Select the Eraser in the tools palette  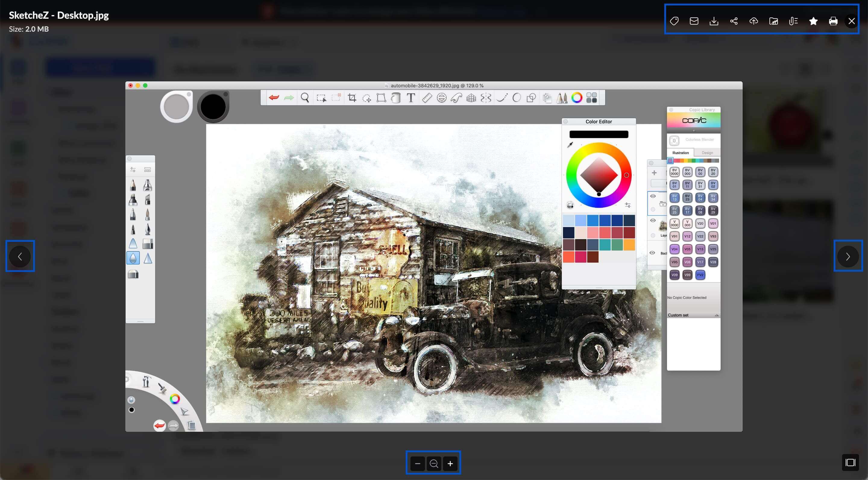coord(148,243)
